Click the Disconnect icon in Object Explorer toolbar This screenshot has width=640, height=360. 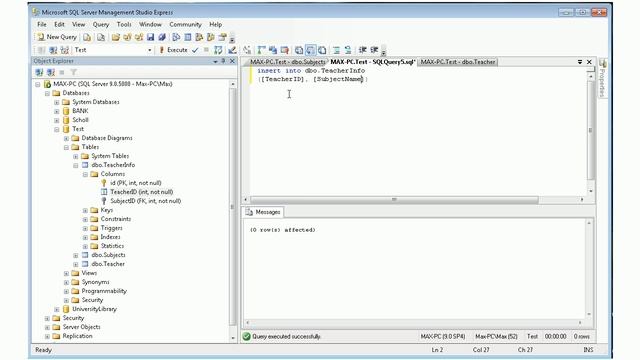51,72
